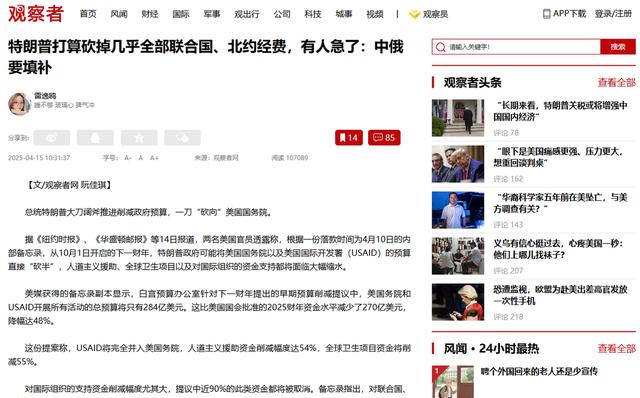Image resolution: width=640 pixels, height=398 pixels.
Task: Decrease font size with A-
Action: tap(128, 158)
